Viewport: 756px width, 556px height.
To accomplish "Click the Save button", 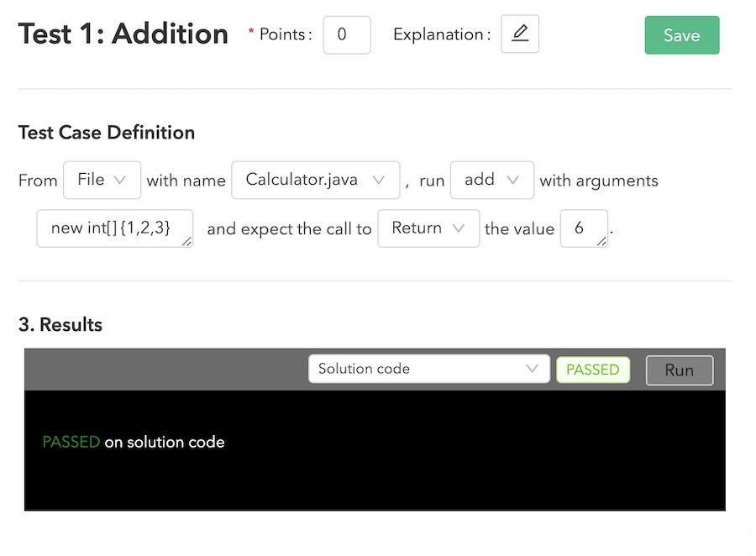I will 681,35.
